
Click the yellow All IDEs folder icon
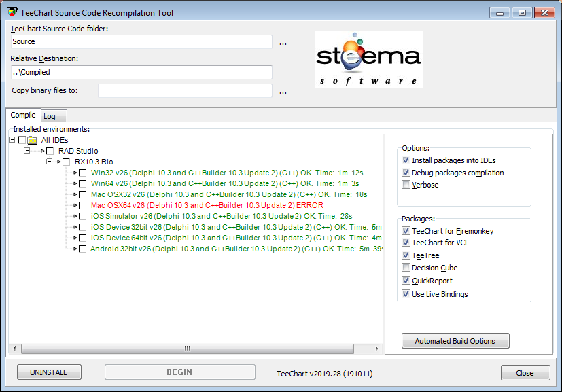point(32,140)
